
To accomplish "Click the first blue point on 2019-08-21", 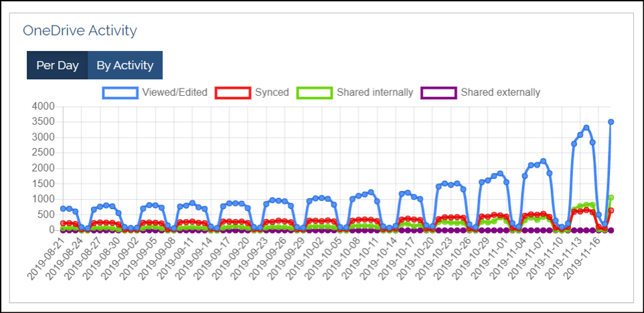I will 63,208.
